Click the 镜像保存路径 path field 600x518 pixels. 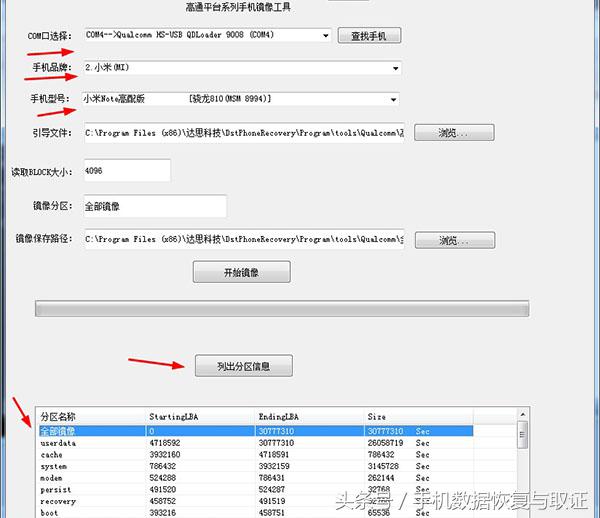[244, 239]
